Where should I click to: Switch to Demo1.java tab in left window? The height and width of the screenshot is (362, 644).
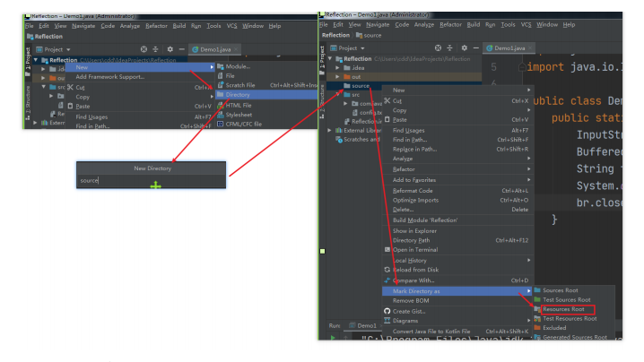[x=214, y=49]
